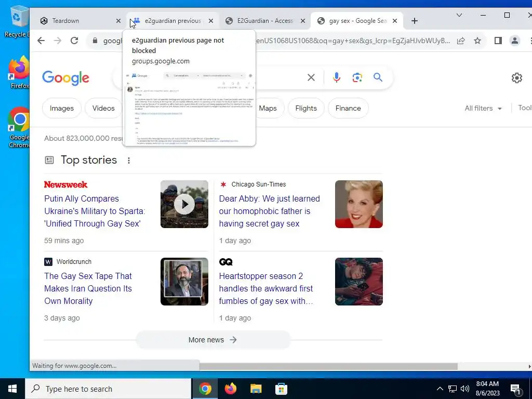Reload the current page
Viewport: 532px width, 399px height.
point(74,41)
